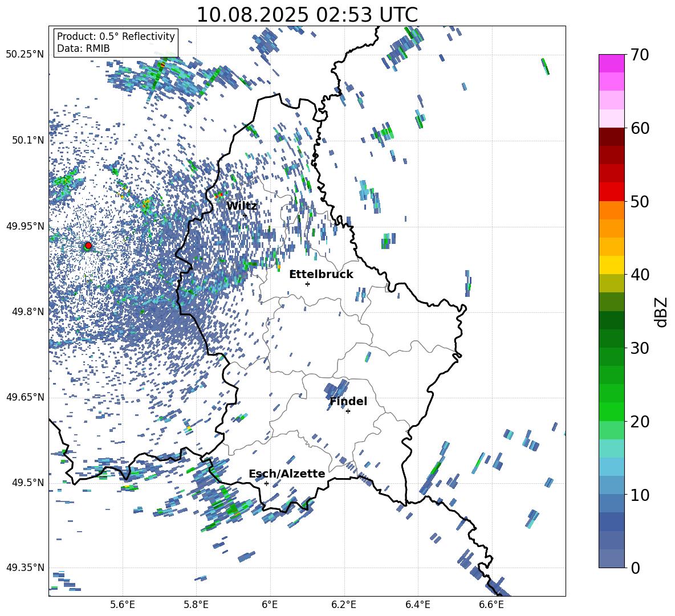The width and height of the screenshot is (675, 616).
Task: Click the 6.4°E longitude tick label
Action: coord(417,605)
